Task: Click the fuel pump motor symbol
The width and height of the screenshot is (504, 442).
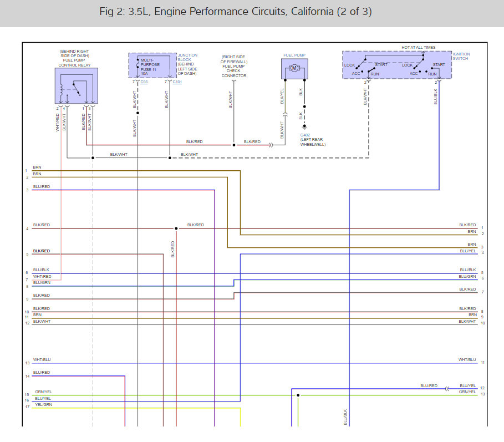Action: click(x=295, y=68)
